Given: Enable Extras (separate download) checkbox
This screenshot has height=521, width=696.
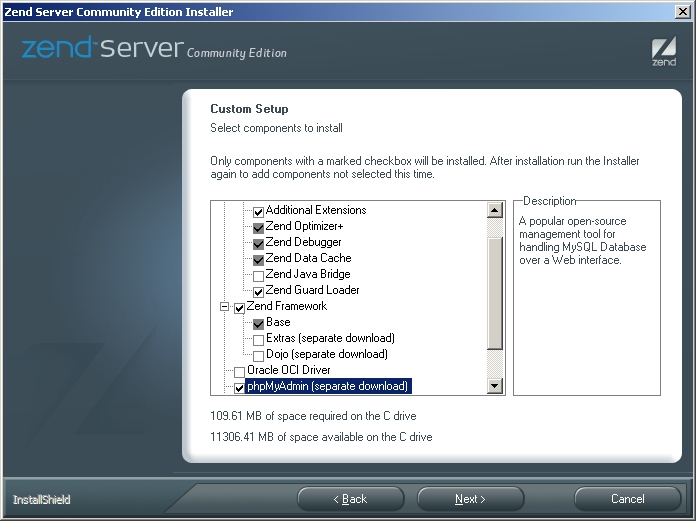Looking at the screenshot, I should pos(258,339).
